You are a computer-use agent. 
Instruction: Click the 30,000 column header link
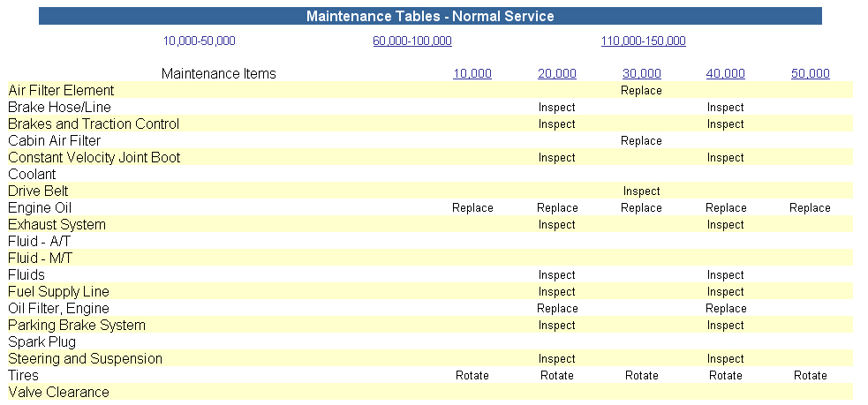coord(642,73)
